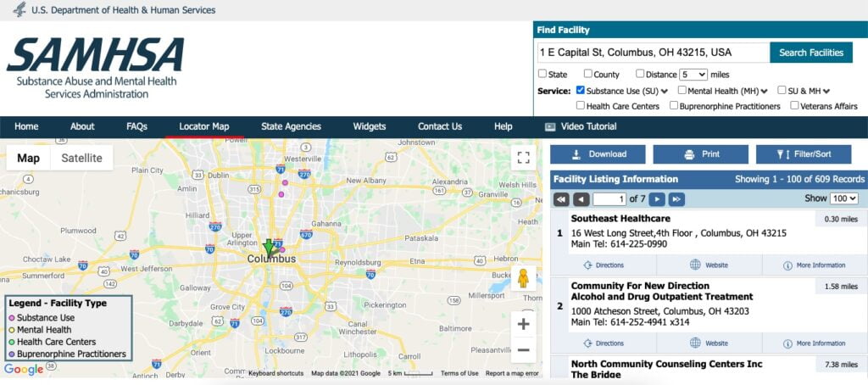Switch map to Satellite view

pos(82,158)
